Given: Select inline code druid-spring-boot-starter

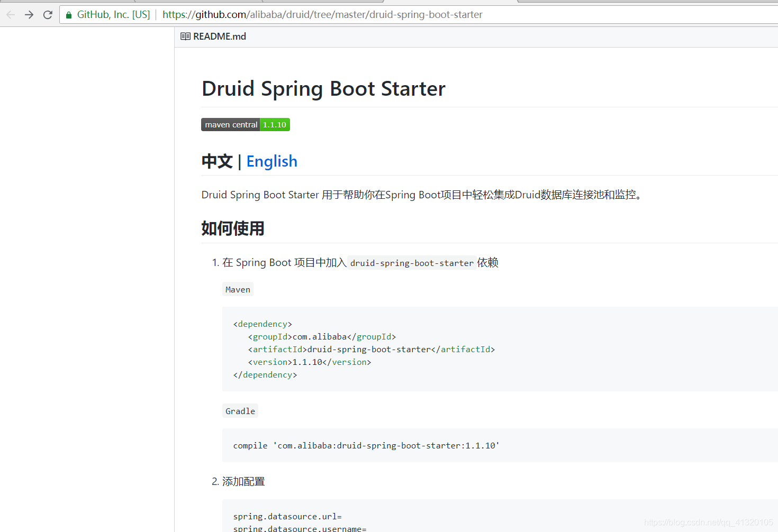Looking at the screenshot, I should coord(412,263).
